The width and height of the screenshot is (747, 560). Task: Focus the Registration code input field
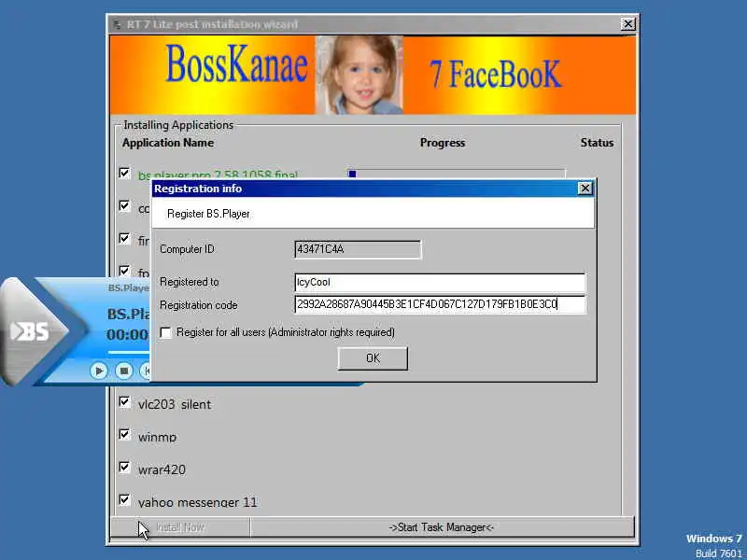440,304
